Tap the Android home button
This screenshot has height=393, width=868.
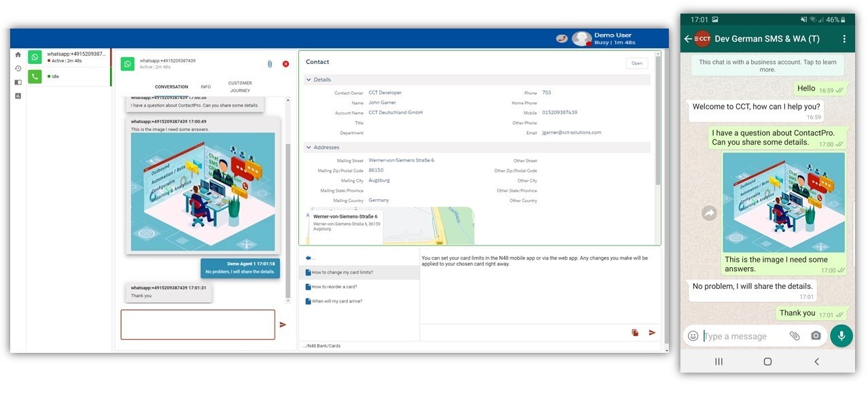(767, 362)
